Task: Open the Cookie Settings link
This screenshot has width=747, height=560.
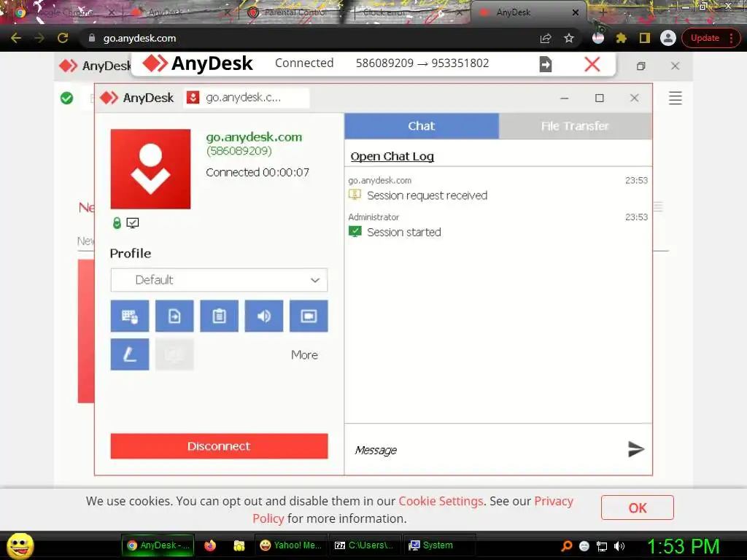Action: [x=441, y=501]
